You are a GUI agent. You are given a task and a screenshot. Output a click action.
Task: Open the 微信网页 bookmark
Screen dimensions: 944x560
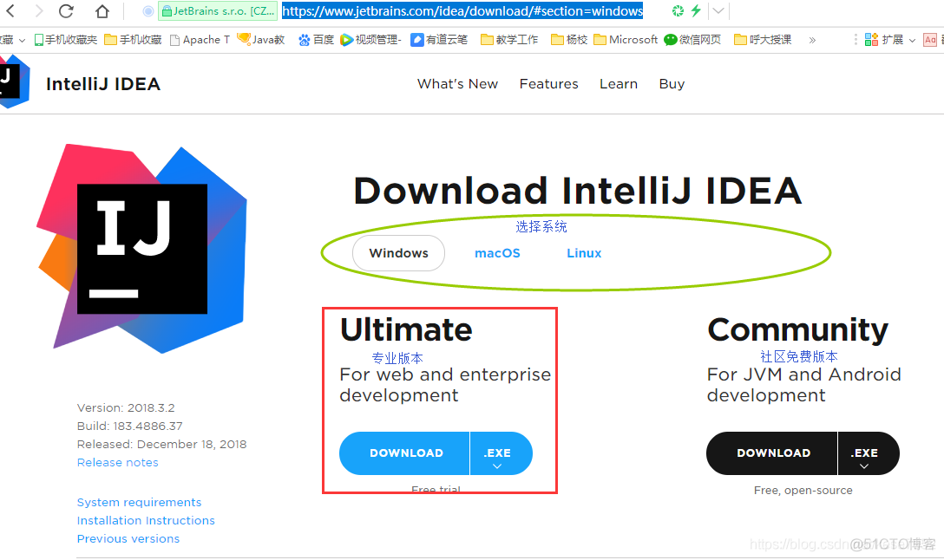[x=692, y=40]
